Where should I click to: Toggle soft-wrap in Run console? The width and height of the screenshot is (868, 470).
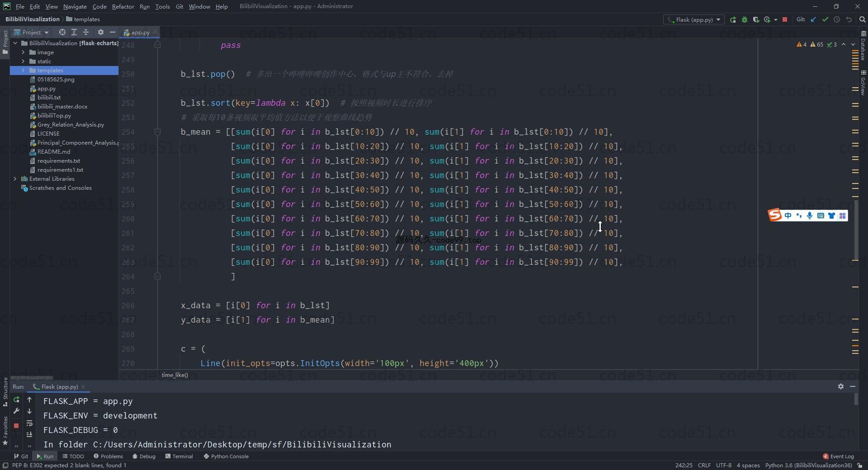coord(29,423)
